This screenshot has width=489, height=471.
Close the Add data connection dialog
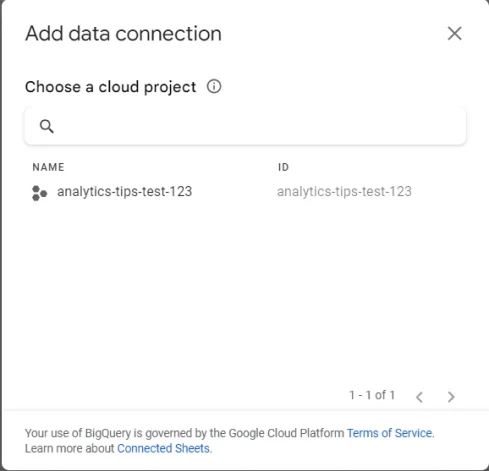click(x=454, y=34)
